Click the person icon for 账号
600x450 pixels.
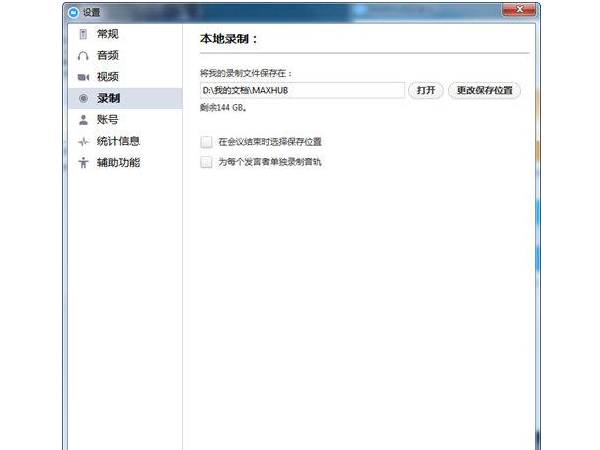coord(83,120)
